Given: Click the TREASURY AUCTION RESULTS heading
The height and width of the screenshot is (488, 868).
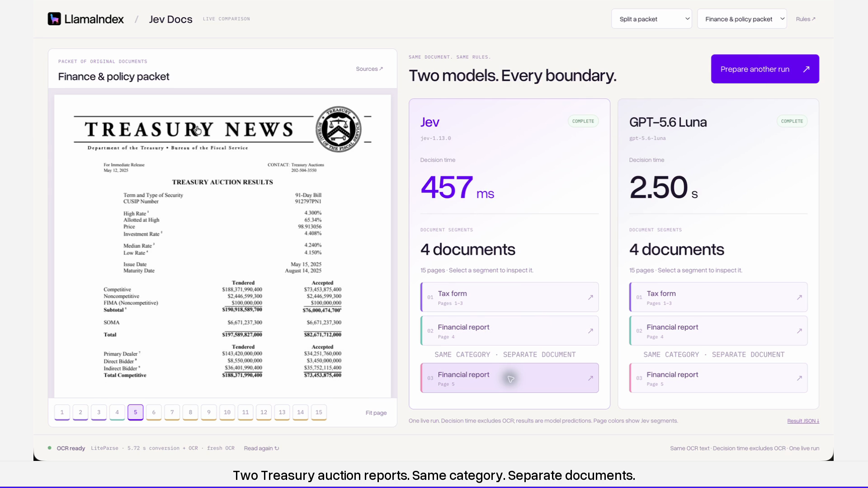Looking at the screenshot, I should pyautogui.click(x=222, y=182).
